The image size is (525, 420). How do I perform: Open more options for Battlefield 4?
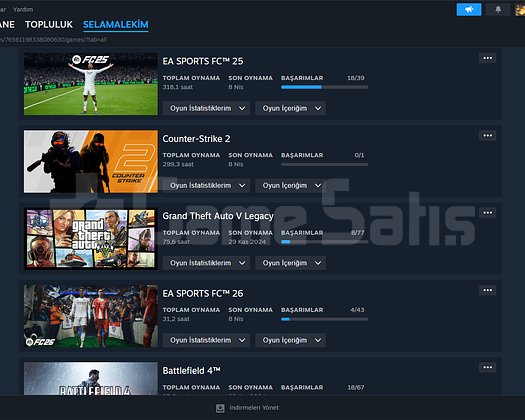(488, 368)
